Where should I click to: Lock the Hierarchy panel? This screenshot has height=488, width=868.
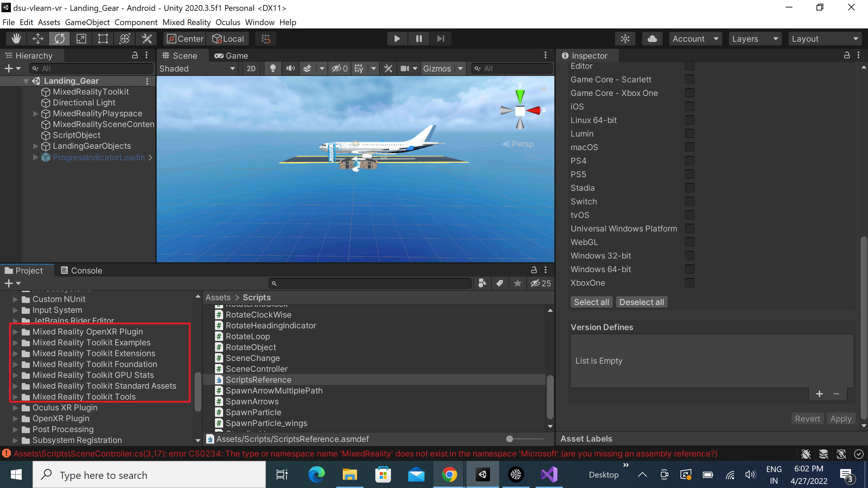tap(135, 55)
